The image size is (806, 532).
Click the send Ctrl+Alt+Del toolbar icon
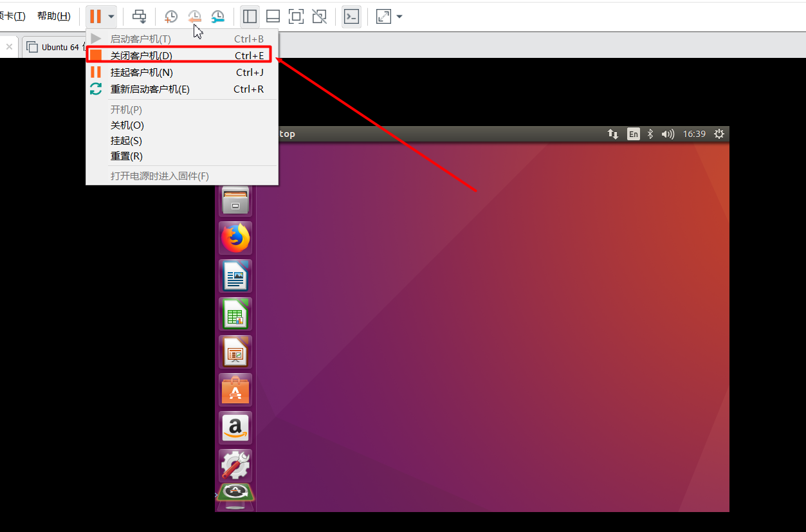coord(139,16)
